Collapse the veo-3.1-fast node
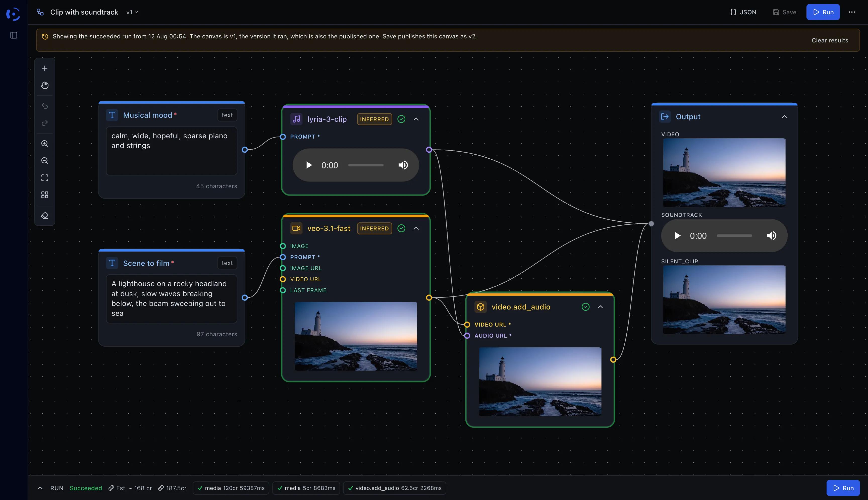This screenshot has width=868, height=500. [416, 228]
